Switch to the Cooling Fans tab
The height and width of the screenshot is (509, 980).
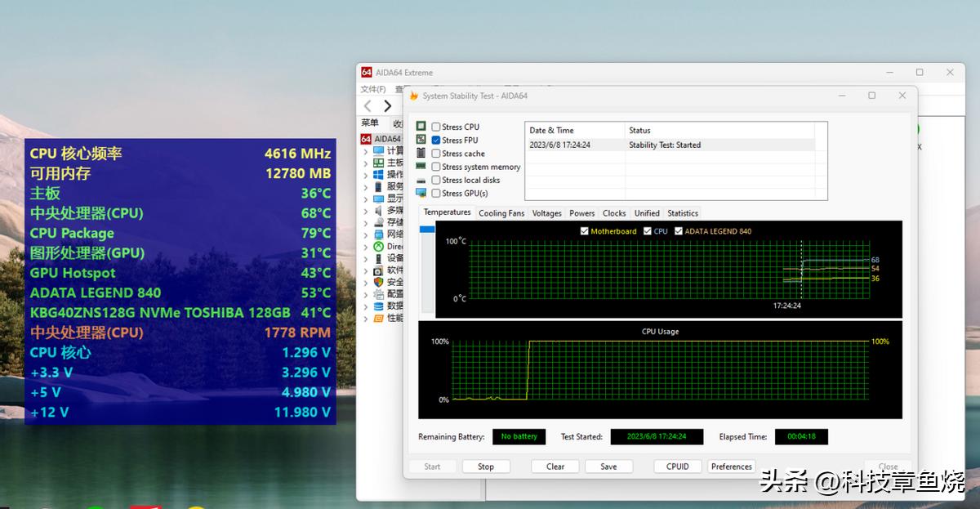pos(501,213)
